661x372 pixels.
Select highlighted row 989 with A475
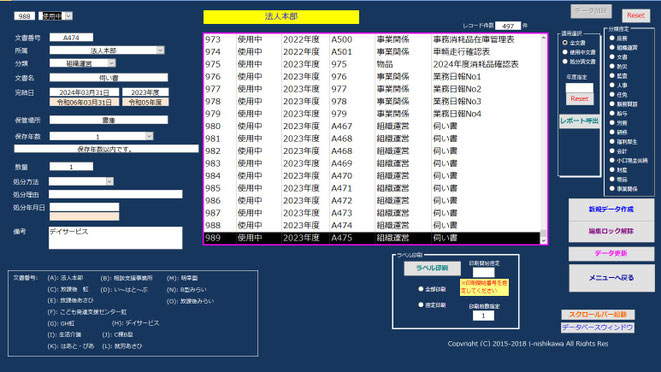pyautogui.click(x=372, y=238)
